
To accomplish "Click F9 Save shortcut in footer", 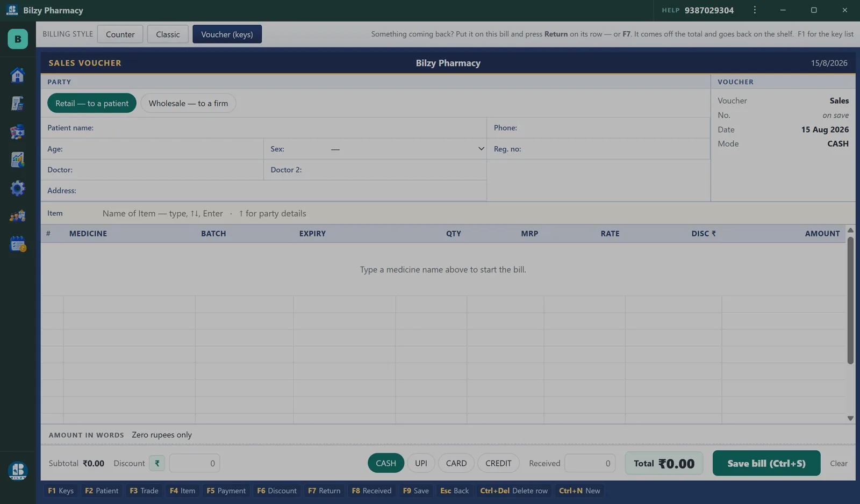I will coord(416,491).
